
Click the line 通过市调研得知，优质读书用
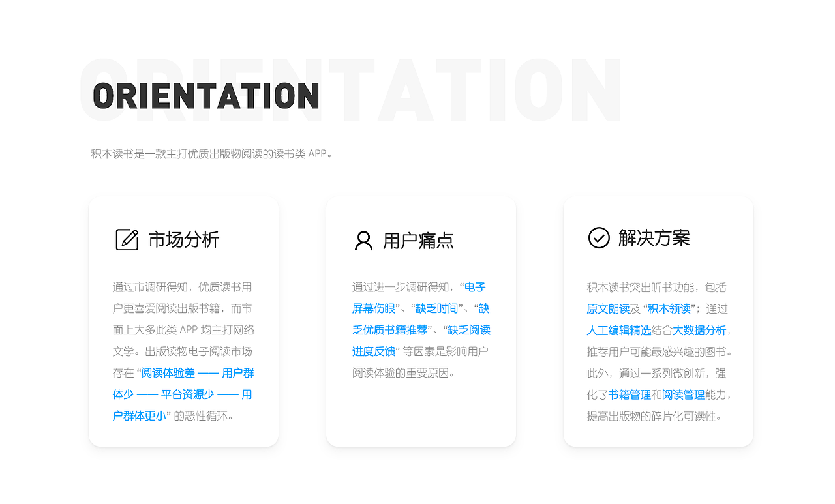(183, 287)
